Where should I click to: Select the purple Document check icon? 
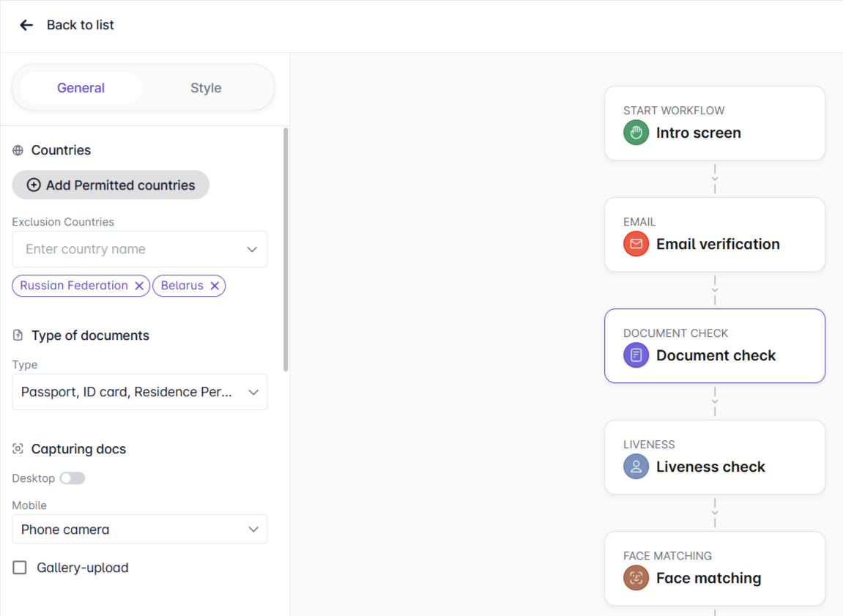pos(636,355)
